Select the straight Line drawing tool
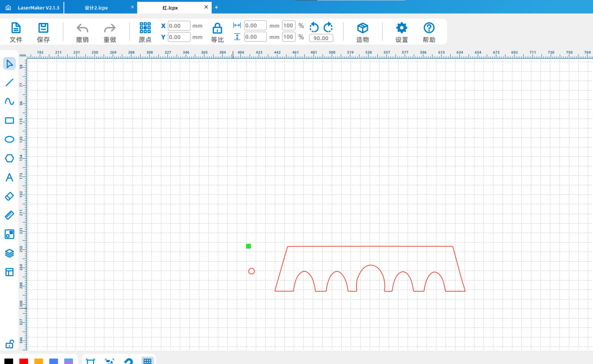The height and width of the screenshot is (364, 593). click(x=9, y=83)
